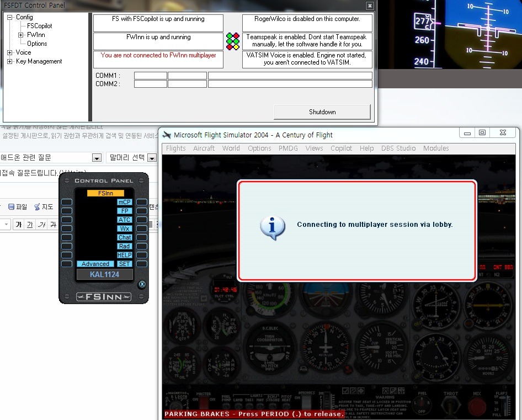
Task: Open the FSInn Rad panel
Action: pos(125,246)
